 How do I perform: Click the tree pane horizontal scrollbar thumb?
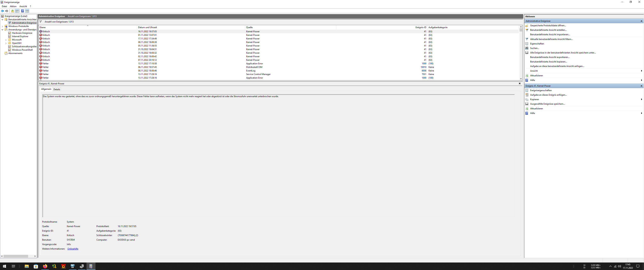(x=16, y=256)
